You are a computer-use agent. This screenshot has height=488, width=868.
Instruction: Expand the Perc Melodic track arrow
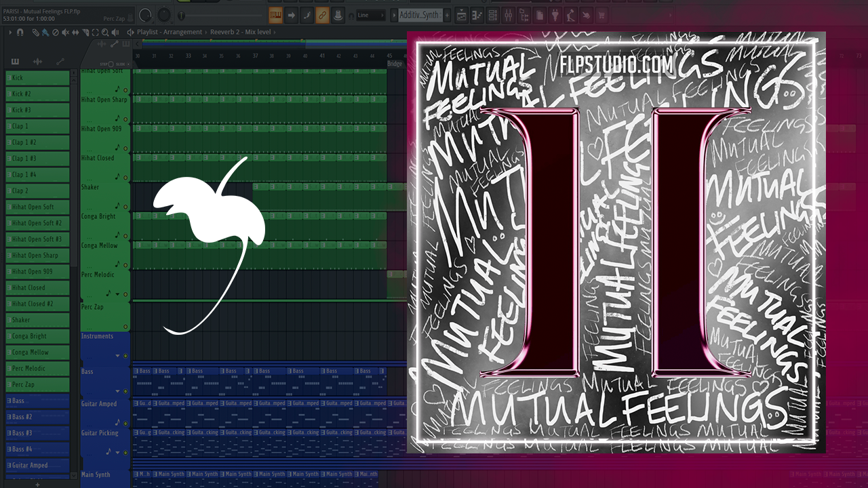coord(117,294)
